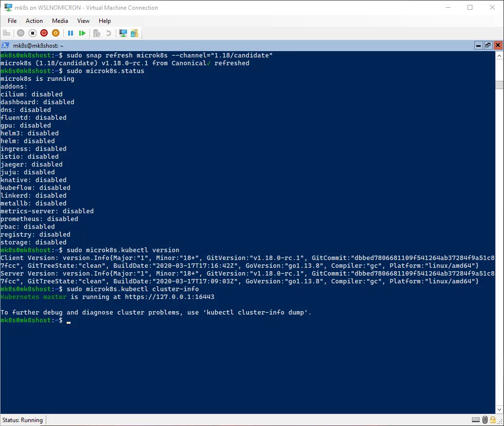504x426 pixels.
Task: Click the grey Start VM icon
Action: (20, 33)
